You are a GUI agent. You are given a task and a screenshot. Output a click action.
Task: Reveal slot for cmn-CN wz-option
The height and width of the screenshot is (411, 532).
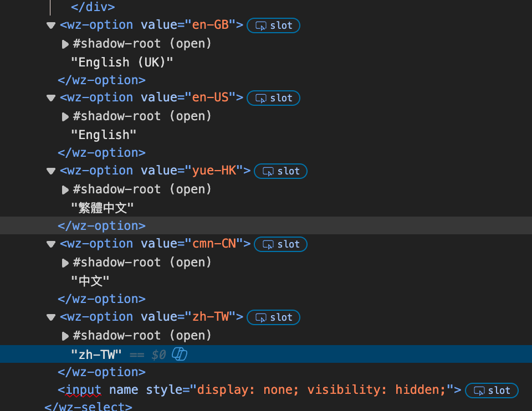coord(280,244)
